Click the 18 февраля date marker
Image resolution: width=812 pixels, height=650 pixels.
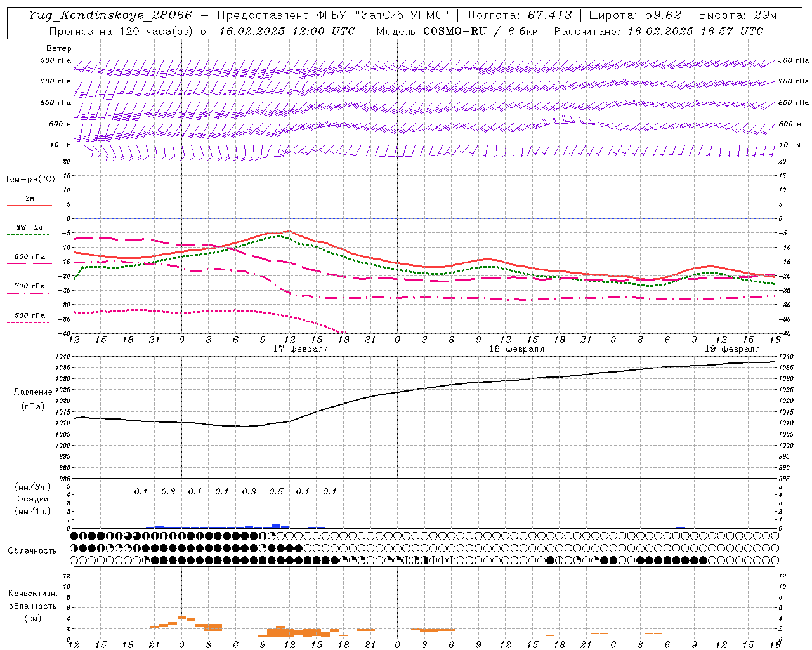[516, 349]
